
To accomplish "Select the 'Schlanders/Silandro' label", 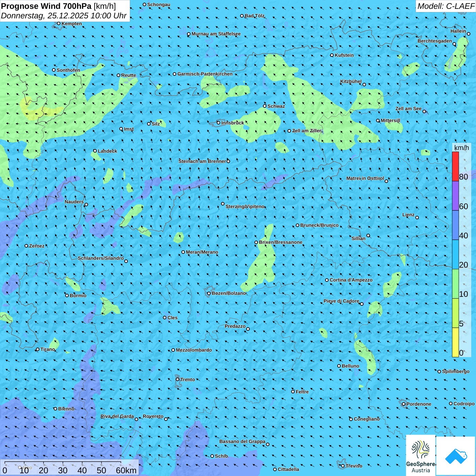I will tap(101, 258).
